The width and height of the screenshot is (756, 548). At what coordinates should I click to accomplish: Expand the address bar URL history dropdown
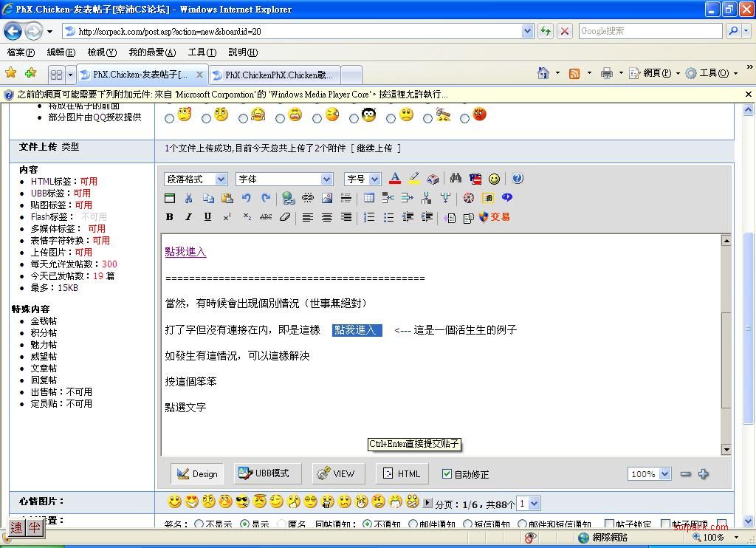pyautogui.click(x=527, y=31)
